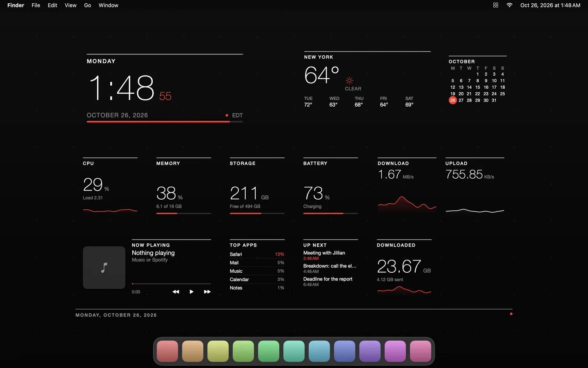Click the 23.67 GB downloaded value
Viewport: 588px width, 368px height.
point(404,267)
